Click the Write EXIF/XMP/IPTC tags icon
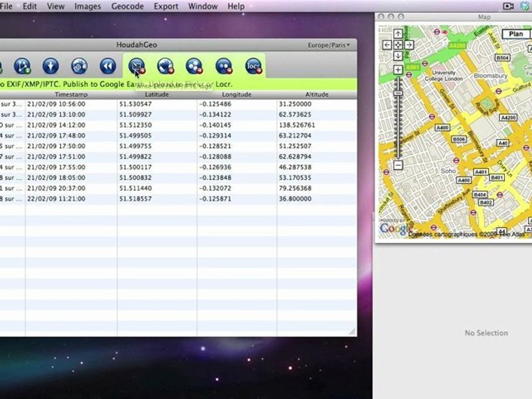Image resolution: width=532 pixels, height=399 pixels. 137,66
